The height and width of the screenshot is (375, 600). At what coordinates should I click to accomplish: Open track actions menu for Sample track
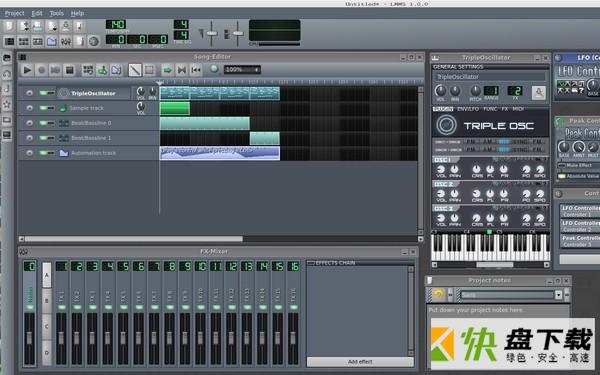(x=29, y=108)
